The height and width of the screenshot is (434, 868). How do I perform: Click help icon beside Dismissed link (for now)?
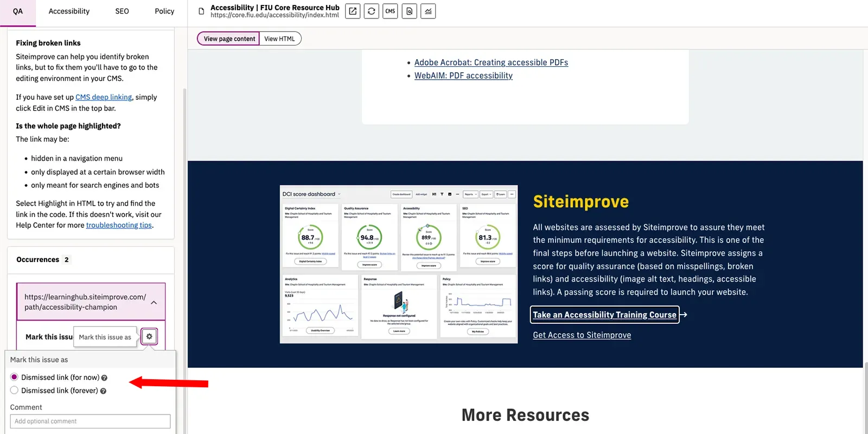click(104, 378)
